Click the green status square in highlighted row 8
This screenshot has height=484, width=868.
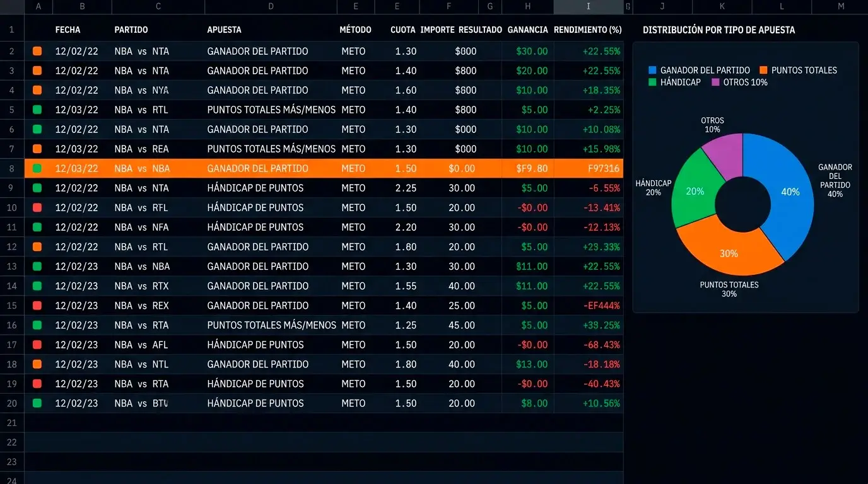point(37,168)
